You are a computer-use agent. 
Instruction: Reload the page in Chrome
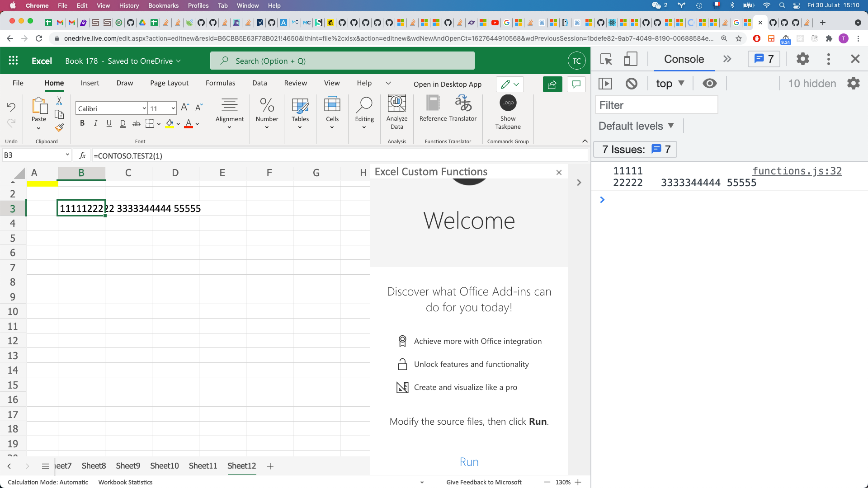pyautogui.click(x=39, y=38)
